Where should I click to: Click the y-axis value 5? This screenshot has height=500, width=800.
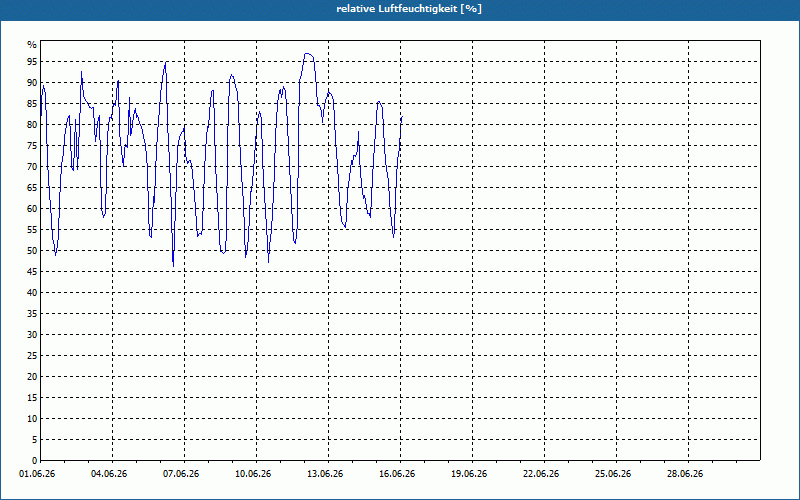click(35, 440)
